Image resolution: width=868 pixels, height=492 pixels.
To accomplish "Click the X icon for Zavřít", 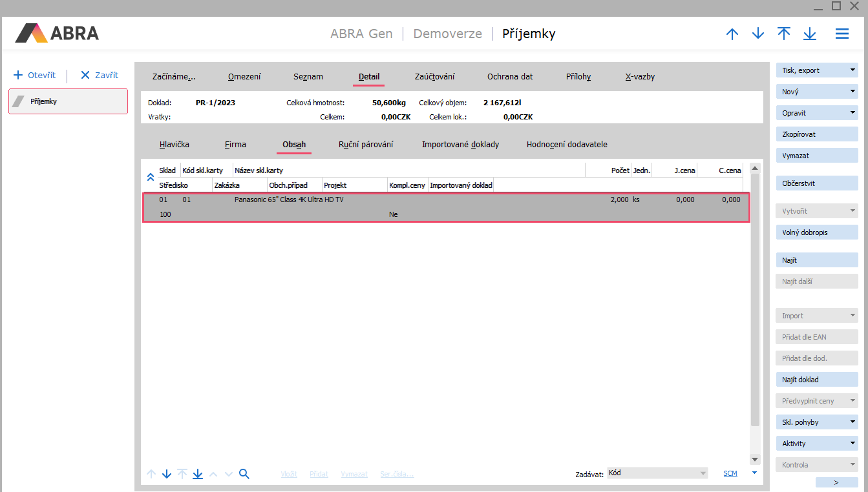I will tap(85, 75).
